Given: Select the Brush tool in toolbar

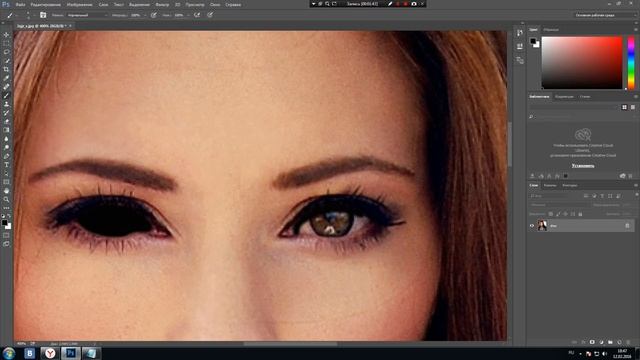Looking at the screenshot, I should (6, 96).
